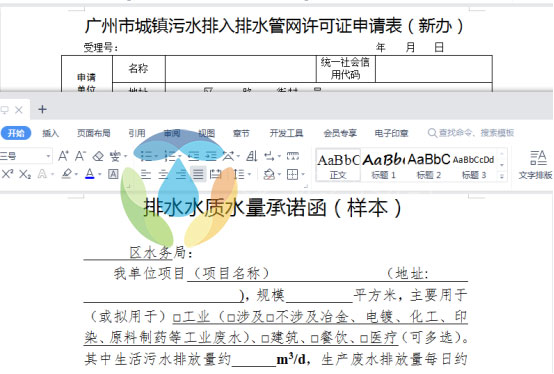Click the 受理号 label in the upper form

pos(101,47)
